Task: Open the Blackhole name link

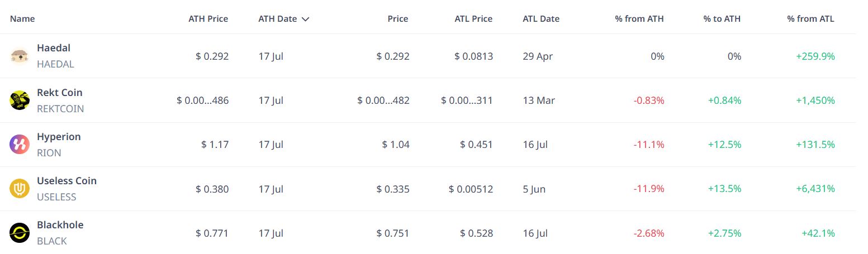Action: [x=60, y=224]
